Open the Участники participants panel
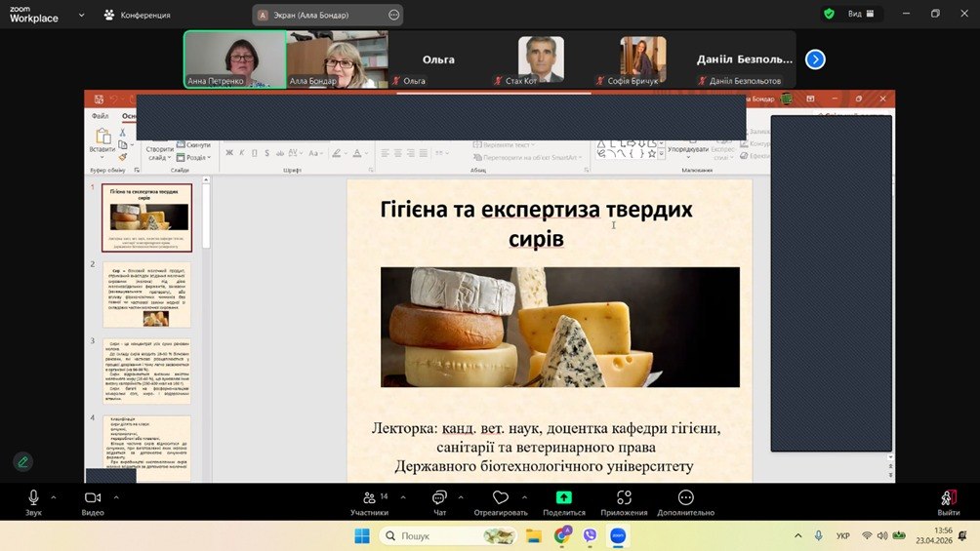The width and height of the screenshot is (980, 551). pos(368,499)
